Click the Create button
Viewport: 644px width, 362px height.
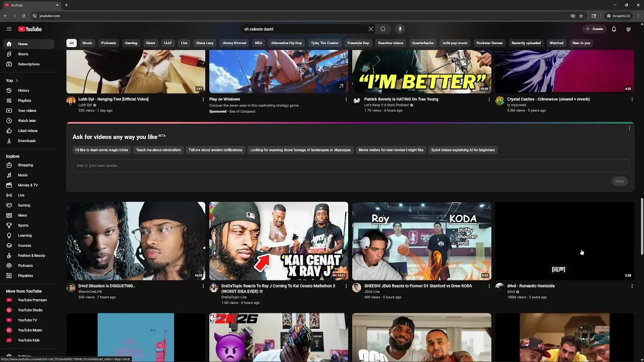click(594, 29)
